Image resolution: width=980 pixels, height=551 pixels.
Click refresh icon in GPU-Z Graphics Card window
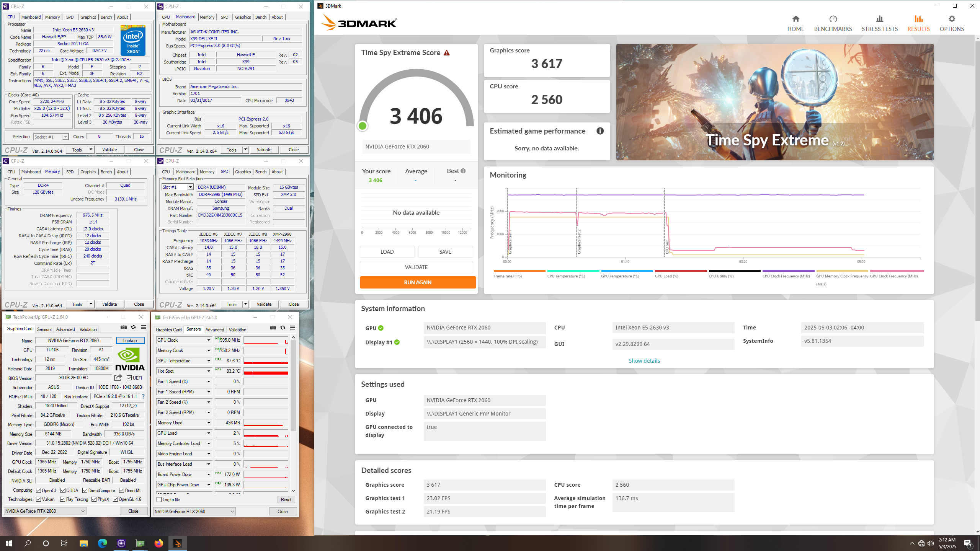tap(133, 327)
